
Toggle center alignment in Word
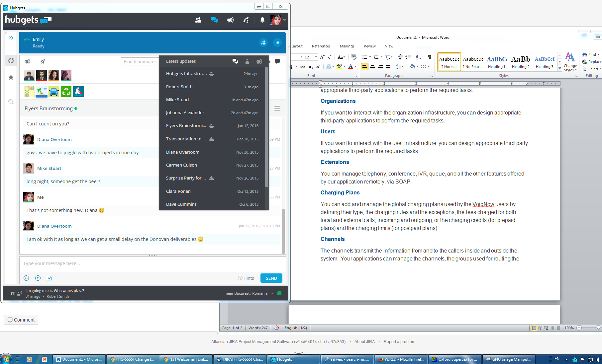(372, 67)
